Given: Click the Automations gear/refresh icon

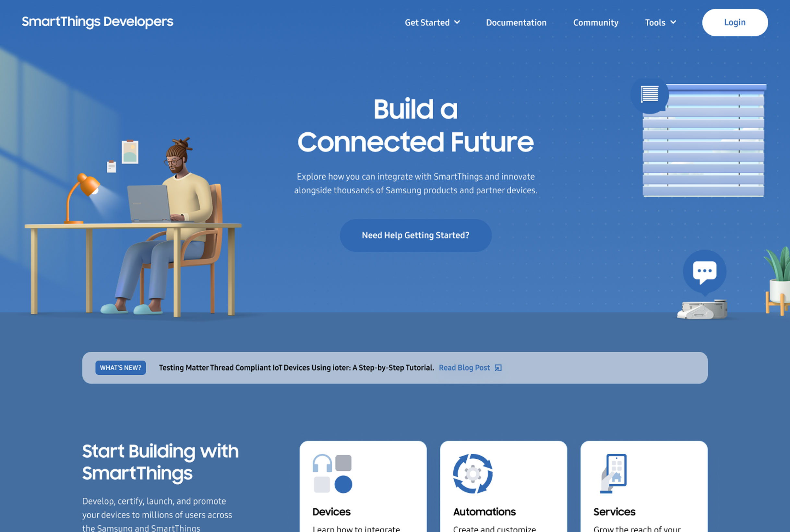Looking at the screenshot, I should [473, 474].
